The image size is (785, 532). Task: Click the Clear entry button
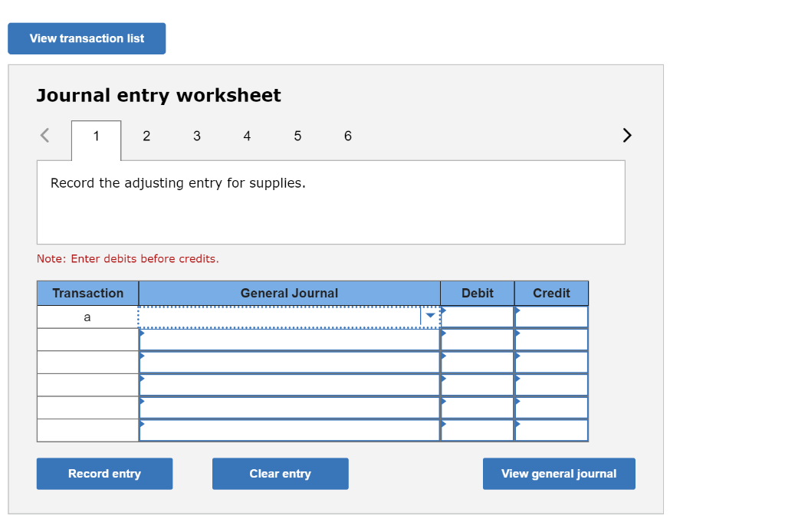pos(280,473)
